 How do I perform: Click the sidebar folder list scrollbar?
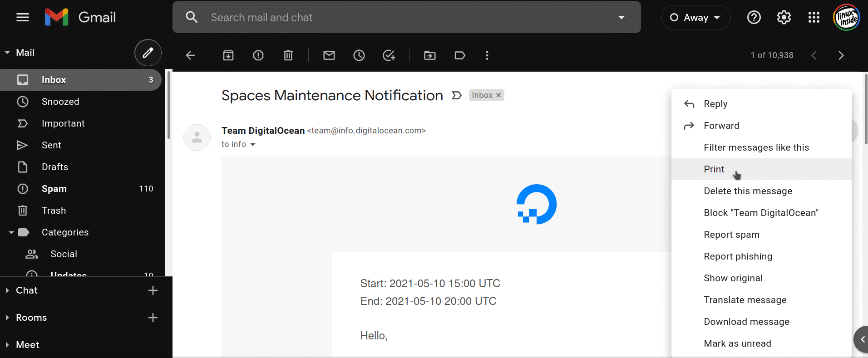coord(169,105)
